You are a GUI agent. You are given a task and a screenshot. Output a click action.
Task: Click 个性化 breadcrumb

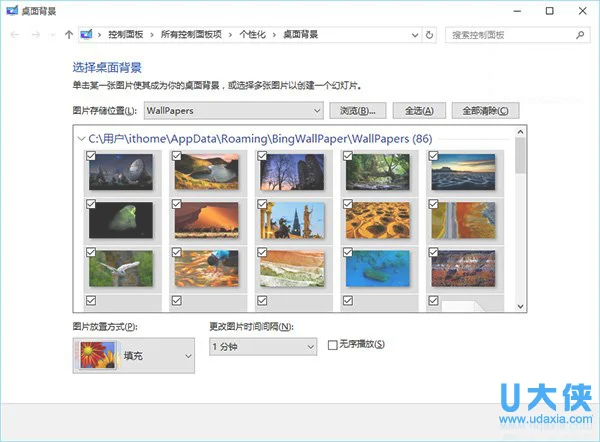point(253,35)
